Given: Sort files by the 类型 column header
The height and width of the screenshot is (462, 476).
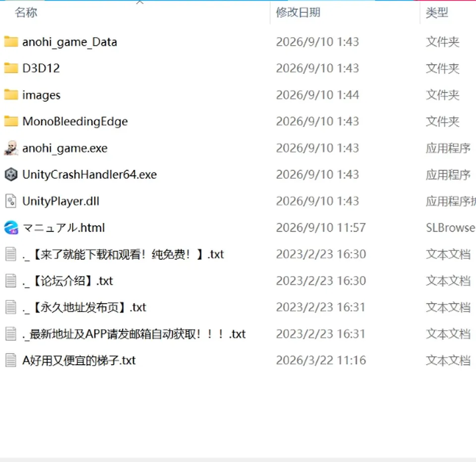Looking at the screenshot, I should [x=437, y=12].
